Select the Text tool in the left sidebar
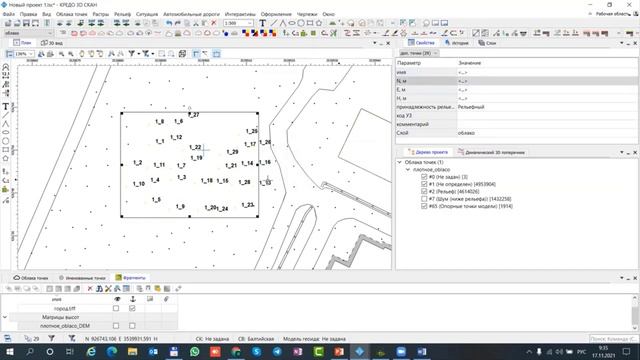Image resolution: width=640 pixels, height=360 pixels. (x=6, y=107)
